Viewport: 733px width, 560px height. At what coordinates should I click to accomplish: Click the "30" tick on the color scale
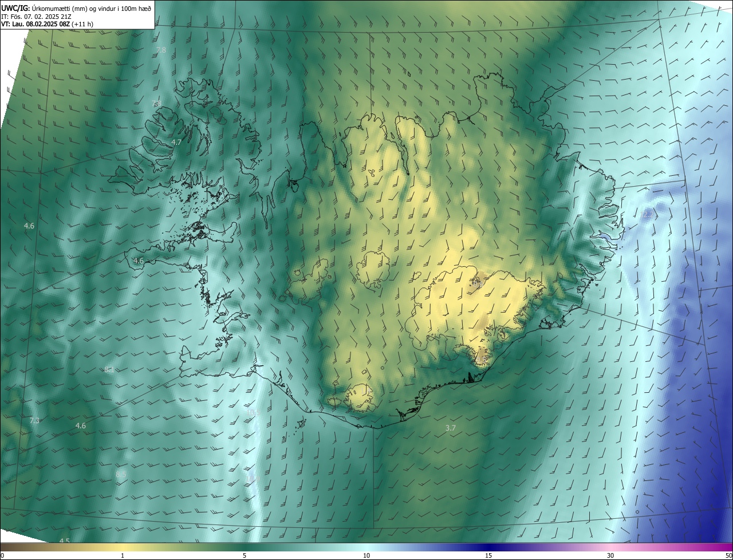tap(610, 556)
